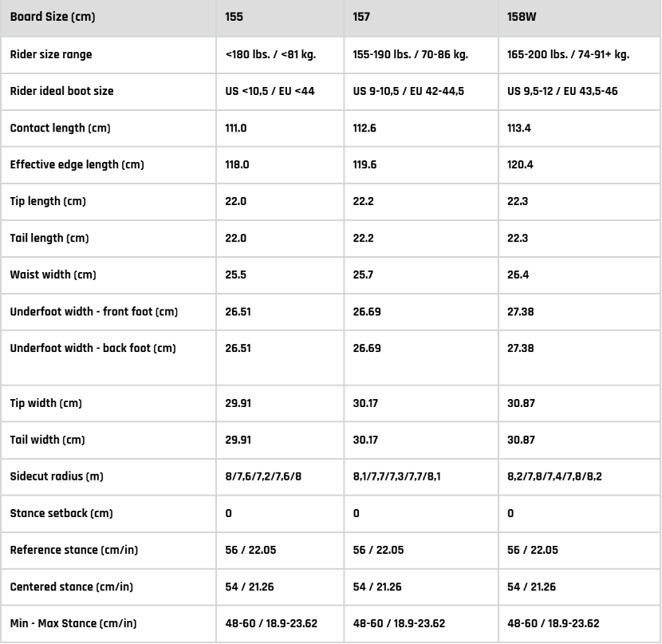Select the Rider size range row label
Screen dimensions: 662x644
(51, 54)
